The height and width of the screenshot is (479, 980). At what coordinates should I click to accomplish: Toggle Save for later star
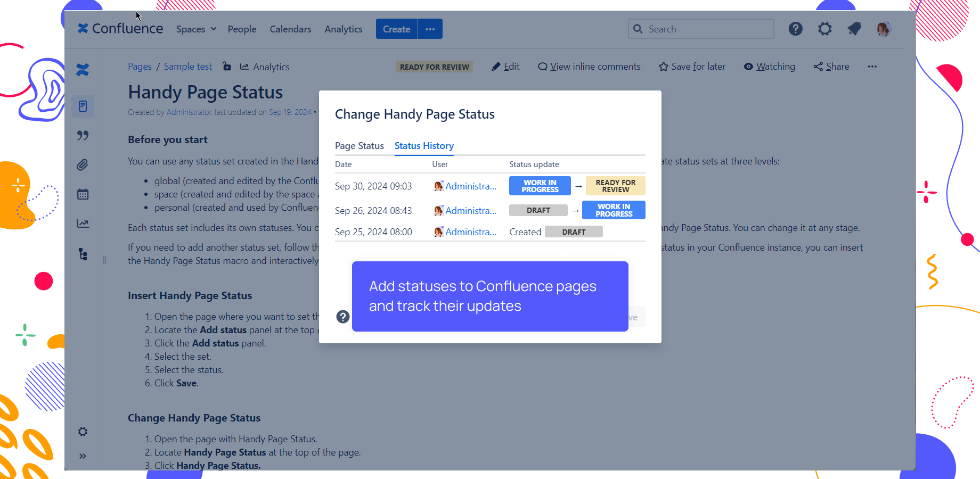coord(692,67)
